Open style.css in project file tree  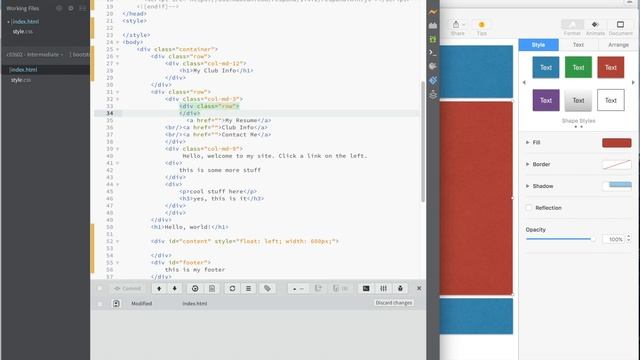pos(21,80)
